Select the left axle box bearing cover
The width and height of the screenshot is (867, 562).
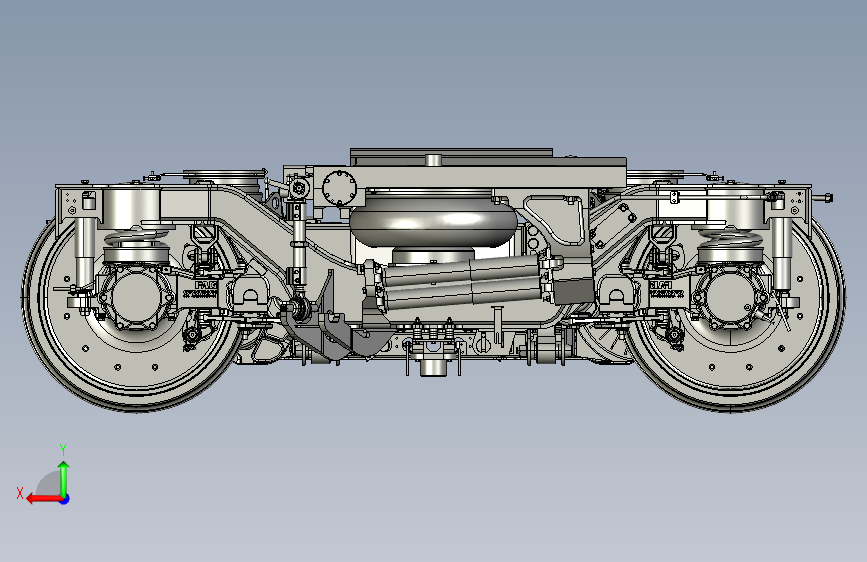tap(135, 296)
